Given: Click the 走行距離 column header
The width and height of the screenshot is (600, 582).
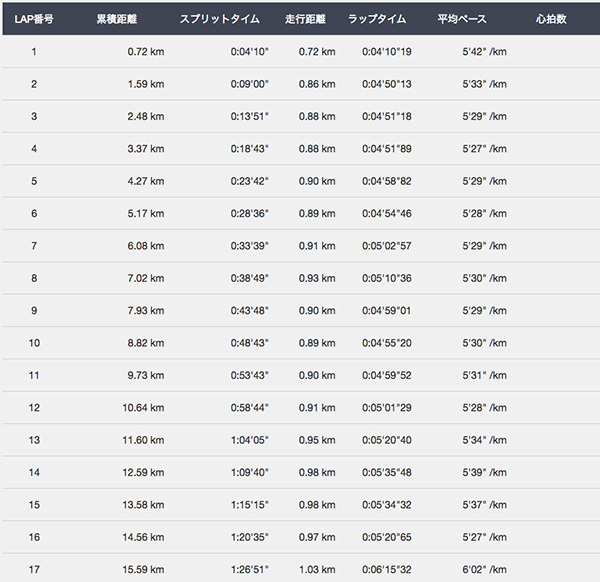Looking at the screenshot, I should pyautogui.click(x=305, y=19).
